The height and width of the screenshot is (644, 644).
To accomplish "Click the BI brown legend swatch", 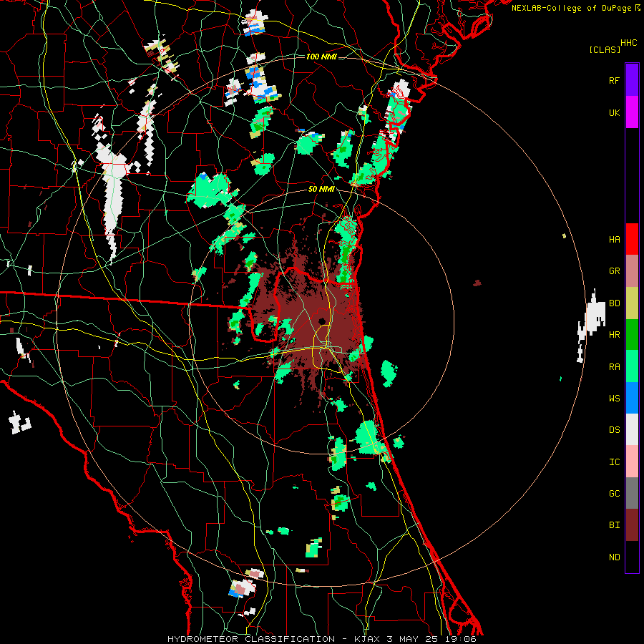I will click(632, 525).
